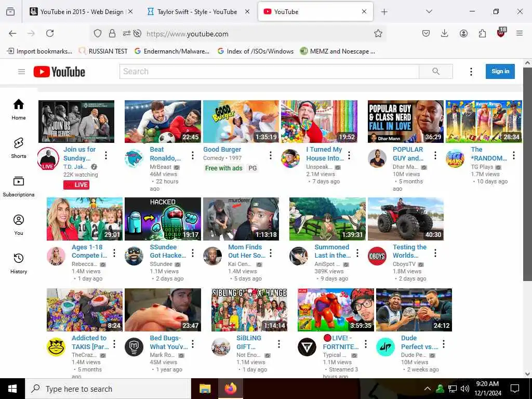The image size is (532, 399).
Task: Close the Taylor Swift - Style tab
Action: [x=247, y=11]
